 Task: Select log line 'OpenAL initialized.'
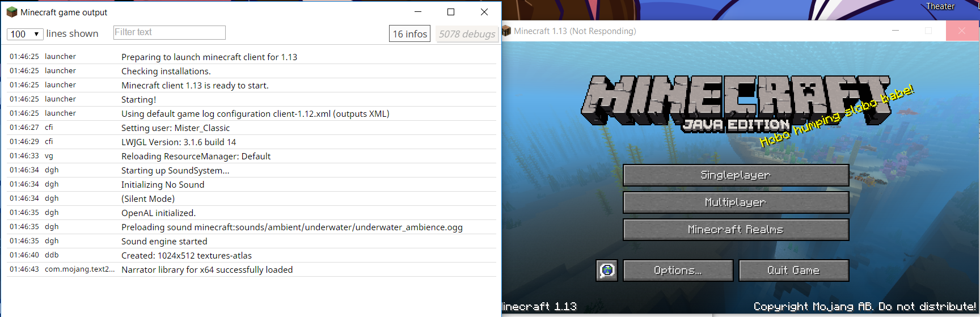click(251, 213)
